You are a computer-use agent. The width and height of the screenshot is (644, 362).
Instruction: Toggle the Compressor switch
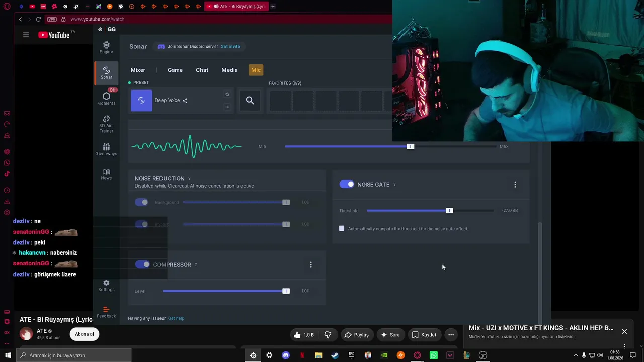click(x=142, y=265)
